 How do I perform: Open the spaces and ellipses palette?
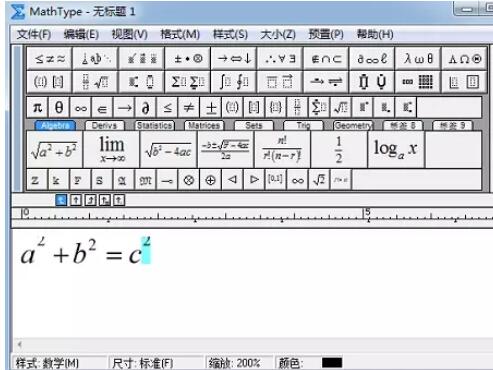click(x=96, y=59)
